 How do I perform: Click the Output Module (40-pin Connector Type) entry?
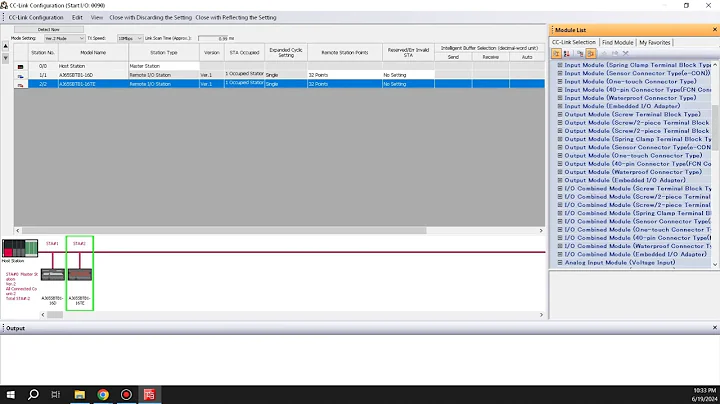coord(637,164)
